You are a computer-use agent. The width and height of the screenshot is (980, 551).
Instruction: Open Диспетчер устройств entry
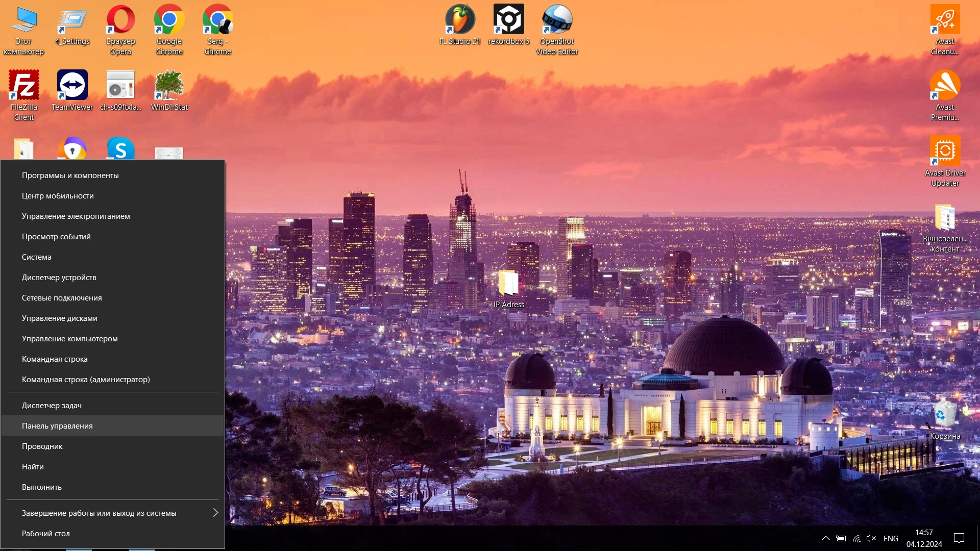(x=59, y=277)
